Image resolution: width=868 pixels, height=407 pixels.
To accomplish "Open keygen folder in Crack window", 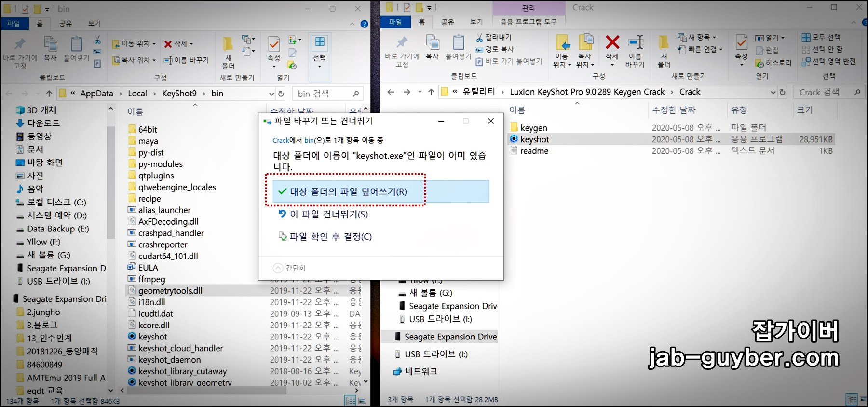I will [529, 128].
